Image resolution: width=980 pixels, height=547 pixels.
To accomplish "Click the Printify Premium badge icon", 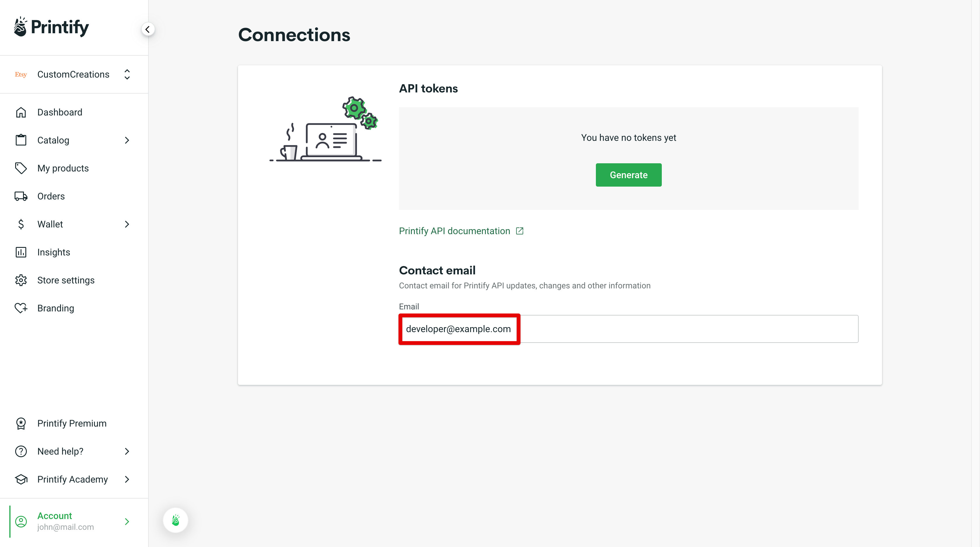I will pos(21,423).
